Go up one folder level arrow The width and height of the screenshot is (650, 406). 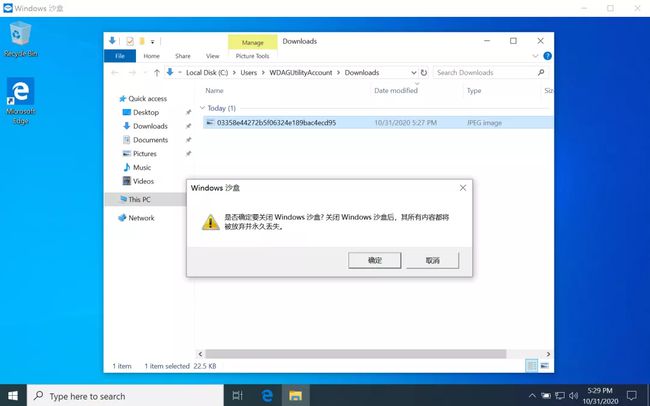coord(157,73)
